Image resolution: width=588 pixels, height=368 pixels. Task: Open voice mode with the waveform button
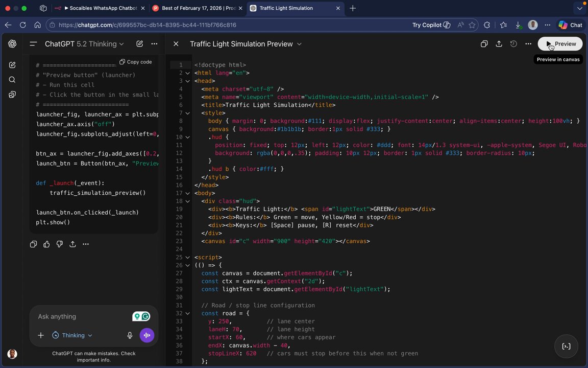[x=146, y=335]
